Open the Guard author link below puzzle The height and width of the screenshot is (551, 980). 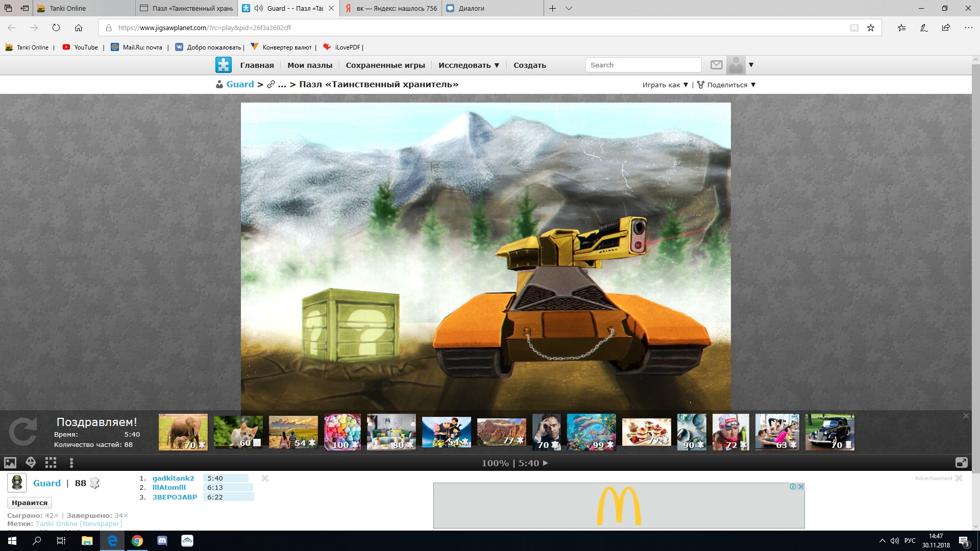pos(46,483)
